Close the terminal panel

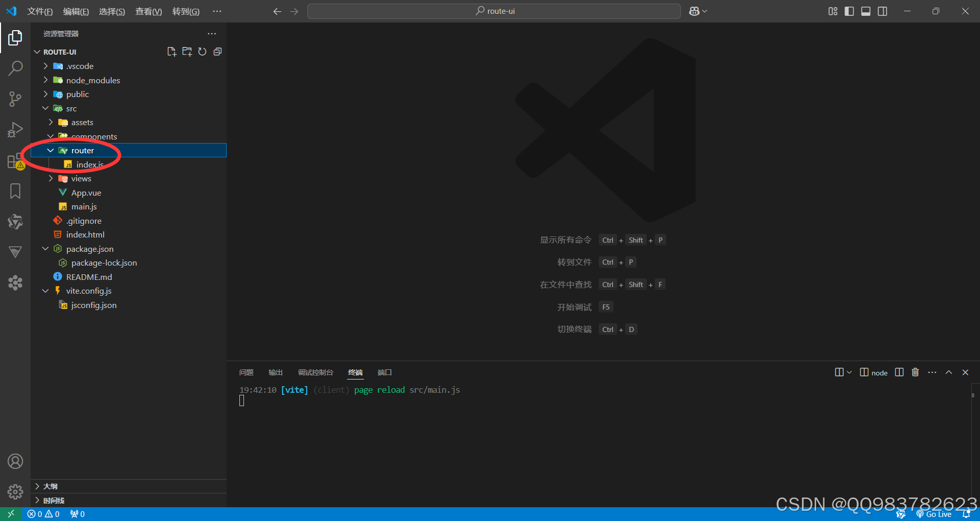coord(965,372)
